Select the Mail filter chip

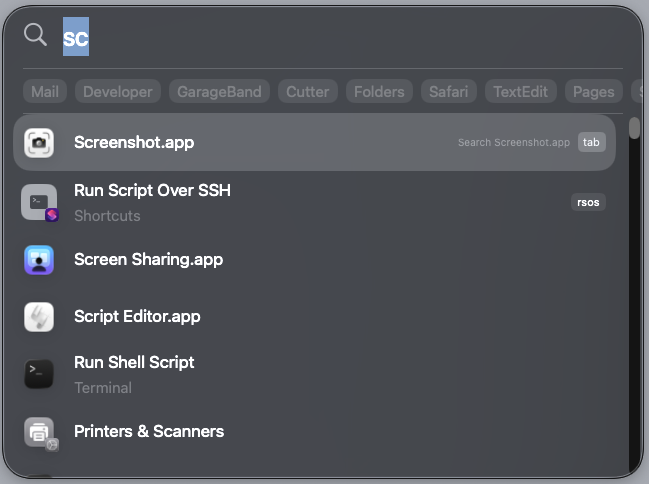(x=45, y=92)
